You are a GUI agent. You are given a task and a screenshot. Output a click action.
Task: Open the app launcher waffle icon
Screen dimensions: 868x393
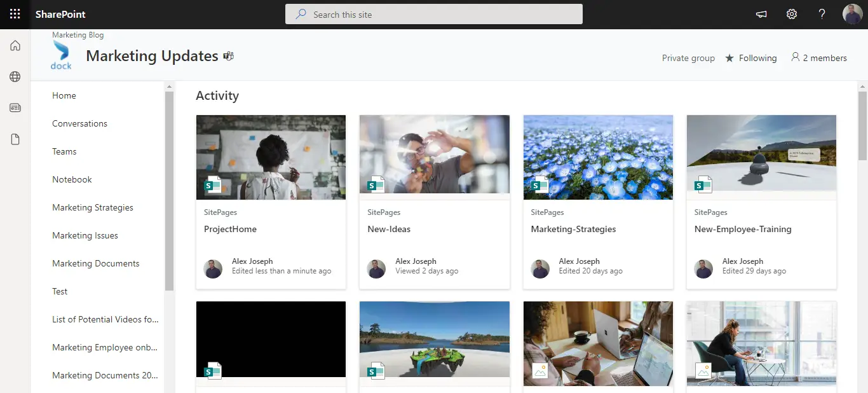point(15,14)
